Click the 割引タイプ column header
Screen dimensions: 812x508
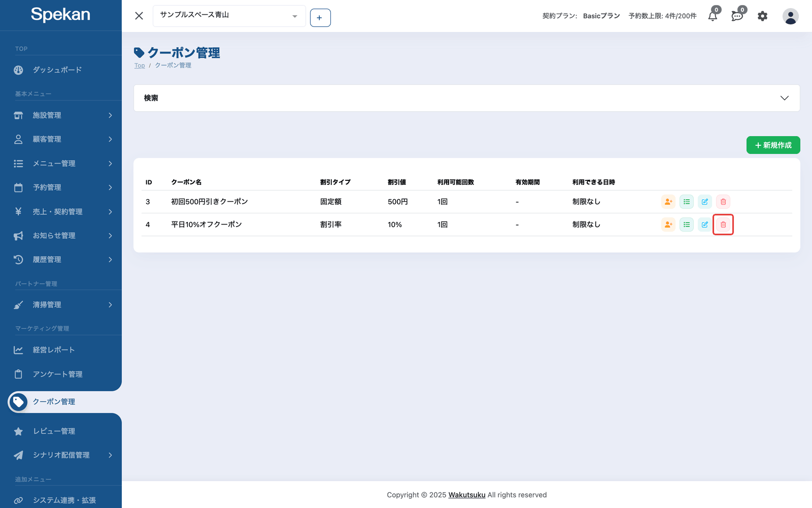click(x=335, y=182)
